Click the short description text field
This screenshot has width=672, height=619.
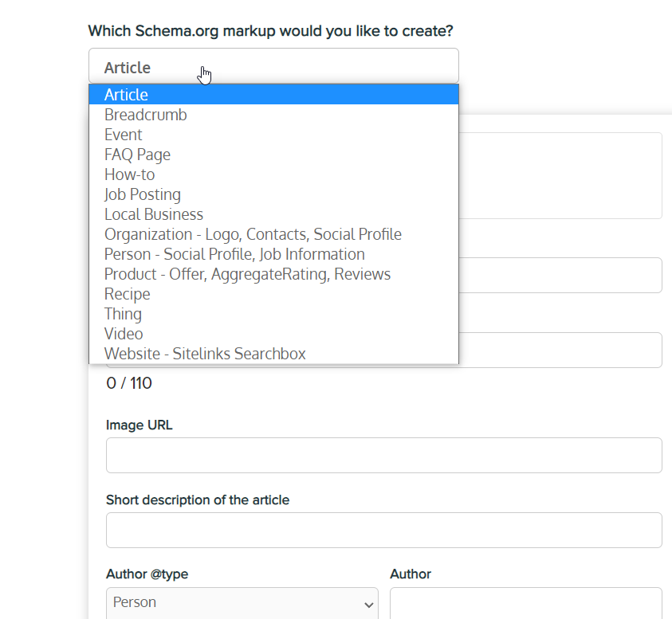tap(383, 530)
